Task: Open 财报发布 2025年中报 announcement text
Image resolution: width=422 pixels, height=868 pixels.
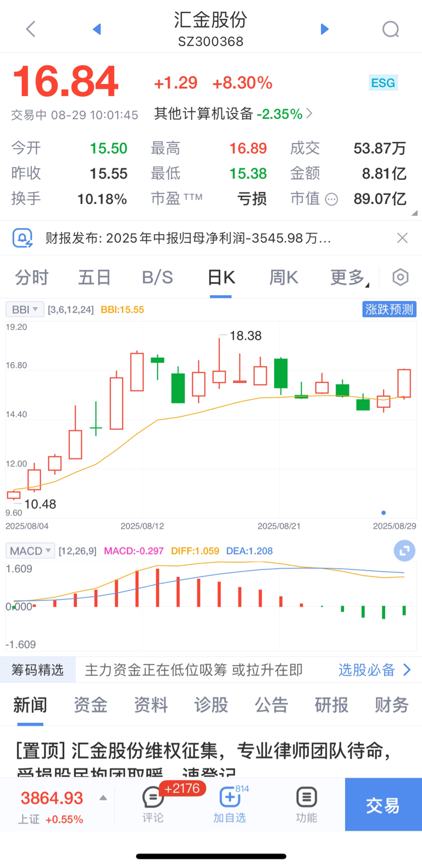Action: pos(188,238)
